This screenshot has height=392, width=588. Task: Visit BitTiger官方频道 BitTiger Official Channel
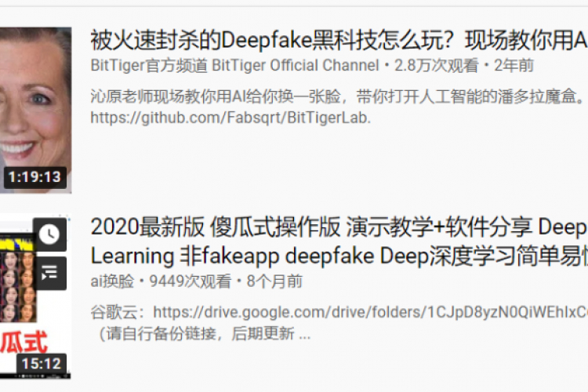click(x=234, y=65)
